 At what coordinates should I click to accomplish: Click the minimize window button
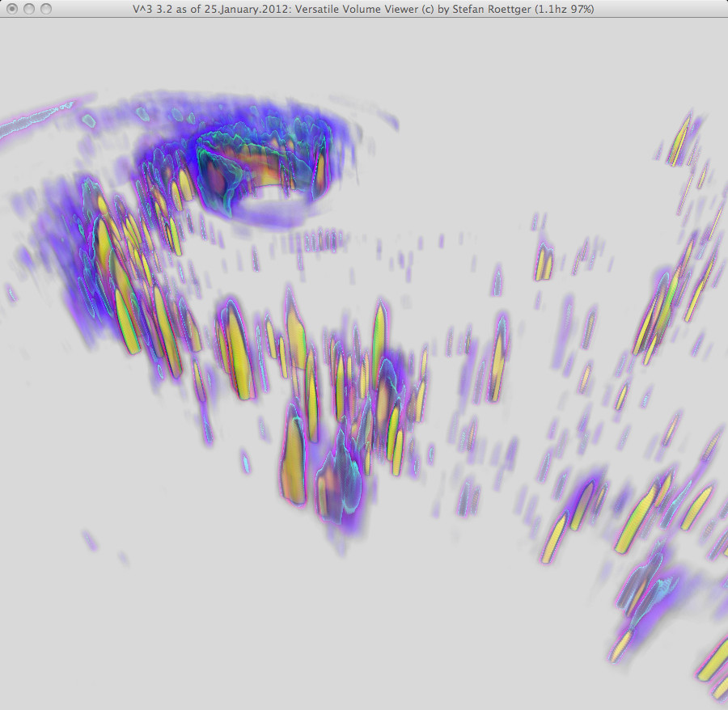pos(29,9)
